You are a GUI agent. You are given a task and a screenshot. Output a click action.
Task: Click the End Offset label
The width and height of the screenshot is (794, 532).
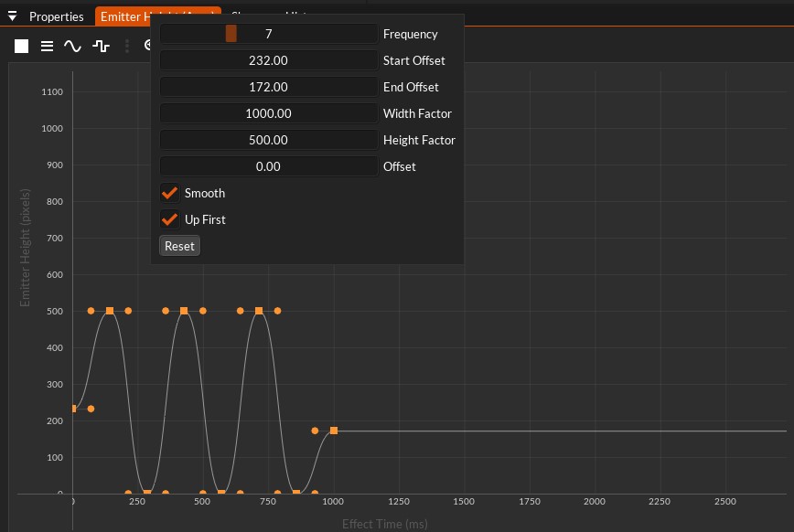[x=411, y=87]
